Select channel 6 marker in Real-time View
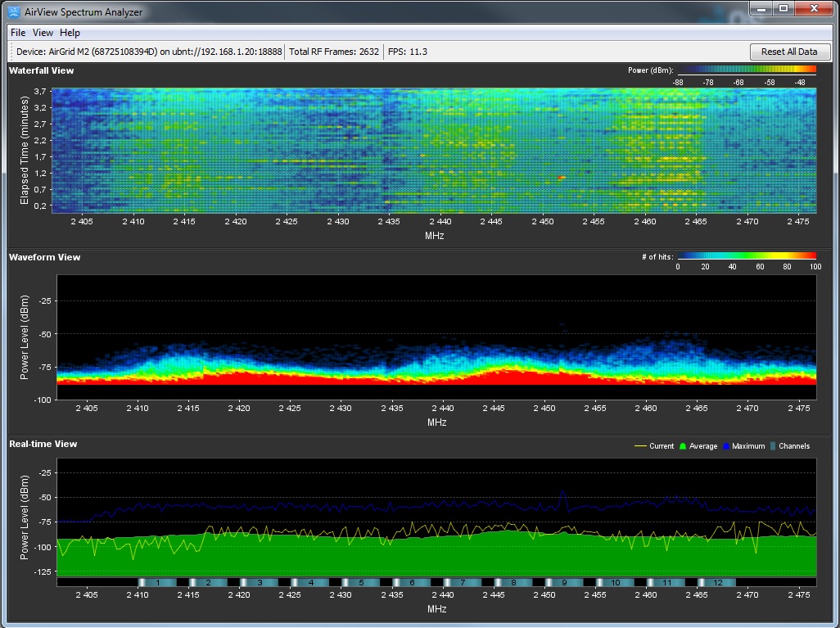This screenshot has height=628, width=840. [x=412, y=582]
